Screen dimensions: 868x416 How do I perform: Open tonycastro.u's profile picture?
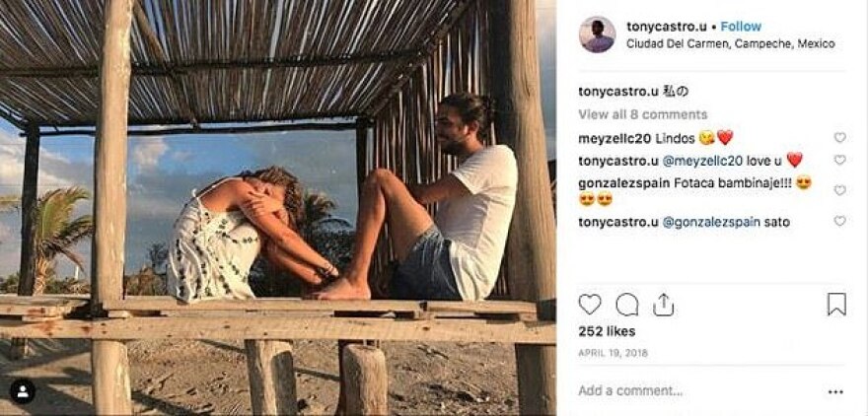click(x=597, y=35)
